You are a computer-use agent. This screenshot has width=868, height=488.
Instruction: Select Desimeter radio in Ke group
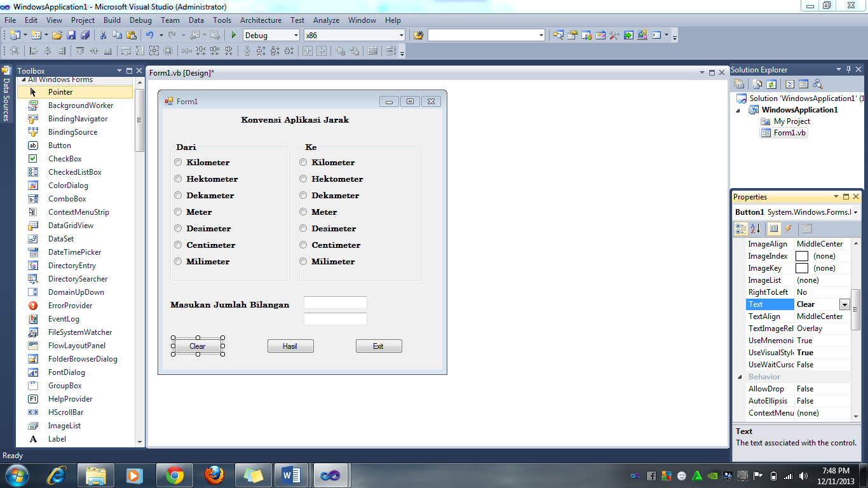coord(303,229)
